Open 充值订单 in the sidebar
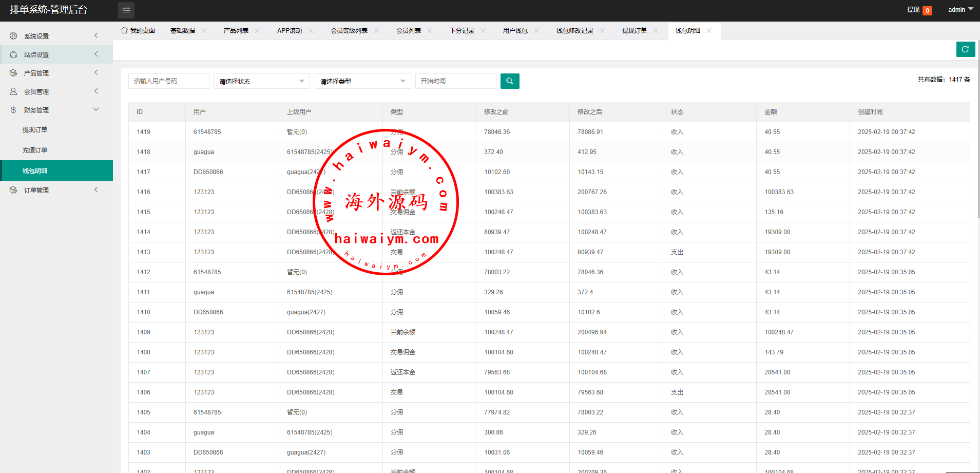980x473 pixels. click(35, 150)
